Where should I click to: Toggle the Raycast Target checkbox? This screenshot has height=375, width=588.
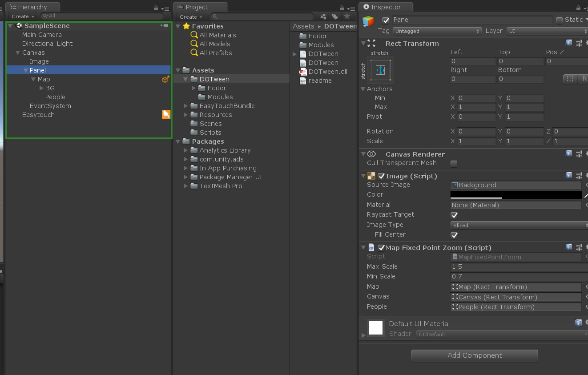tap(454, 215)
